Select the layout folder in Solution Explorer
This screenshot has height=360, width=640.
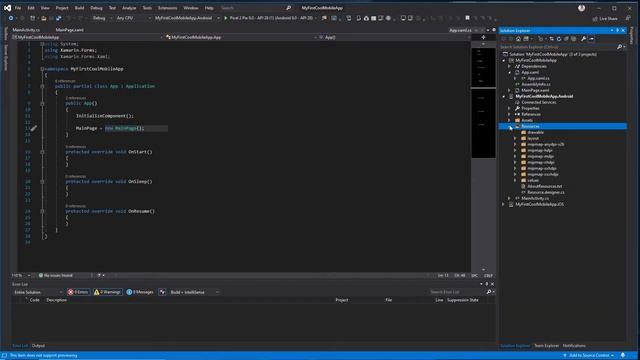533,139
